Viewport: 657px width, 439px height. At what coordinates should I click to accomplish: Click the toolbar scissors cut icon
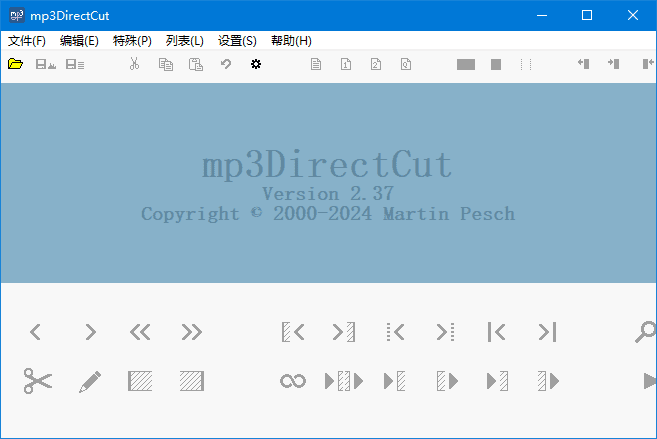[x=134, y=64]
